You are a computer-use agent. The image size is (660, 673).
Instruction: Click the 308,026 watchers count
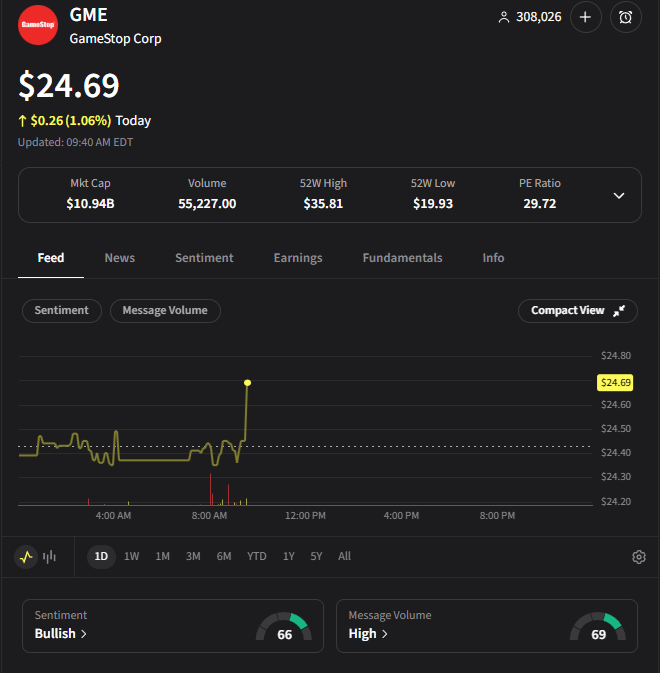(x=539, y=17)
